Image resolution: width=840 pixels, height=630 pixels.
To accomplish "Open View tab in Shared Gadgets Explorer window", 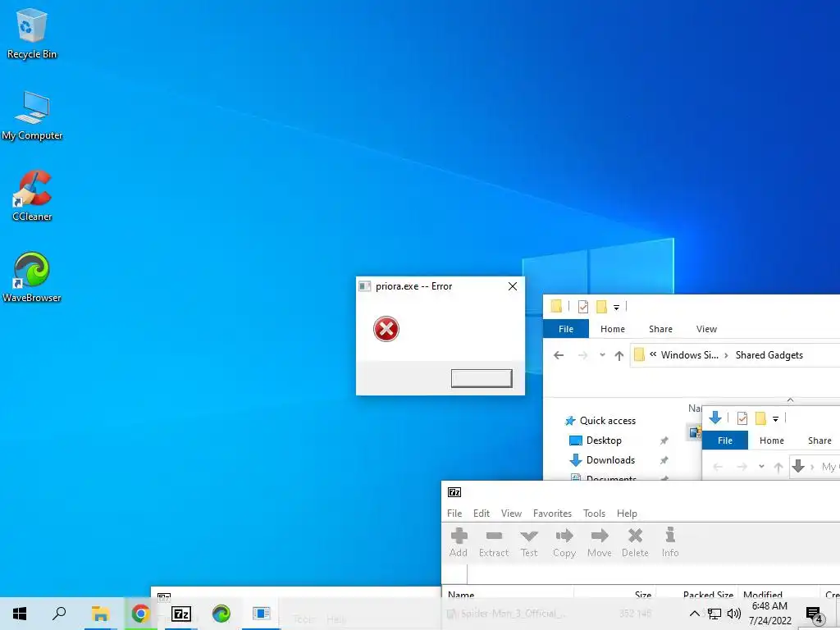I will pyautogui.click(x=706, y=329).
